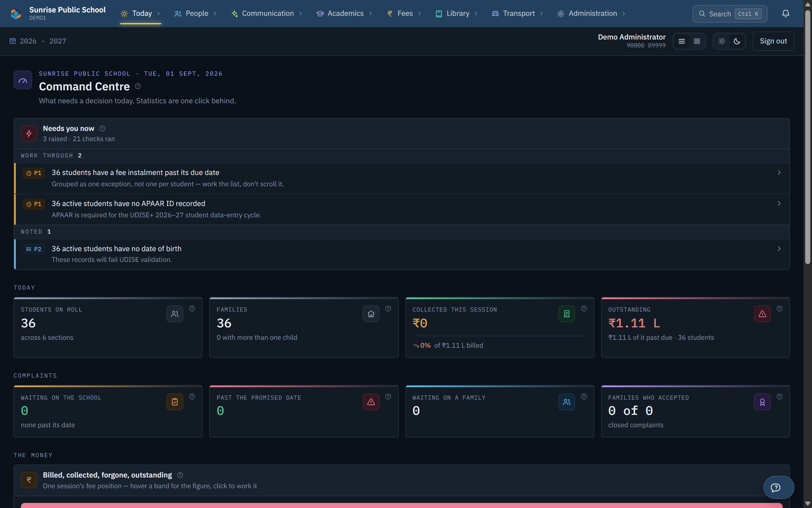Viewport: 812px width, 508px height.
Task: Select comfortable row density toggle
Action: [681, 41]
